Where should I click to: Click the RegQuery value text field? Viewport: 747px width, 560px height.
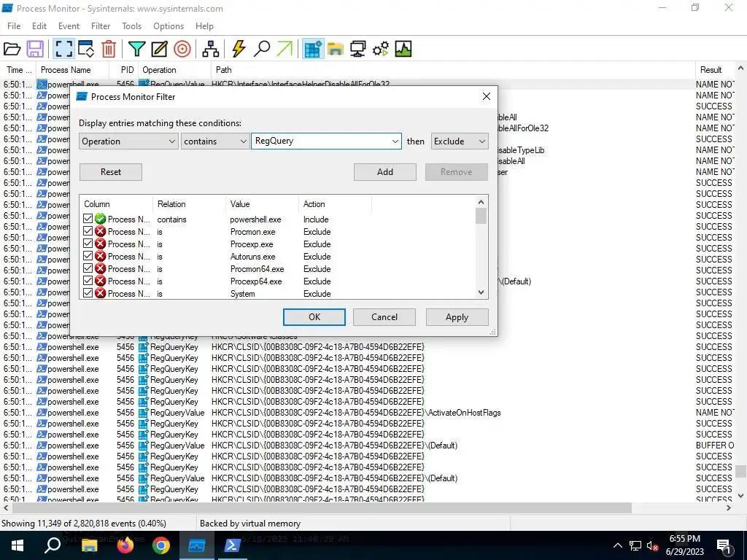(x=321, y=141)
